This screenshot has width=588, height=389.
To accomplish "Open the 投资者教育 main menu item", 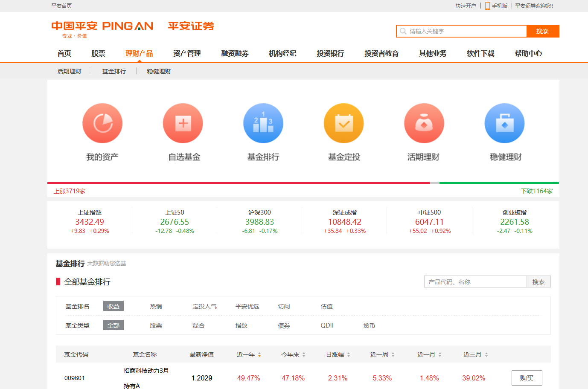I will [x=381, y=53].
